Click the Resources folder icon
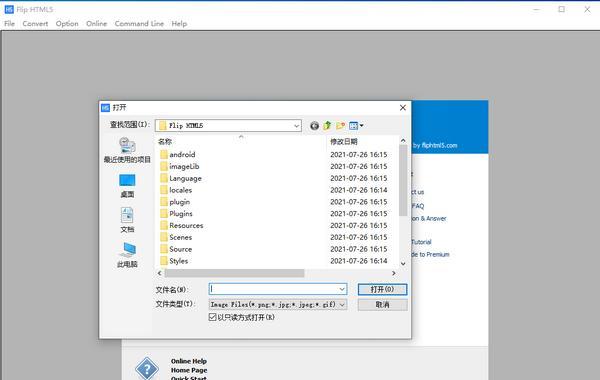600x380 pixels. [164, 225]
